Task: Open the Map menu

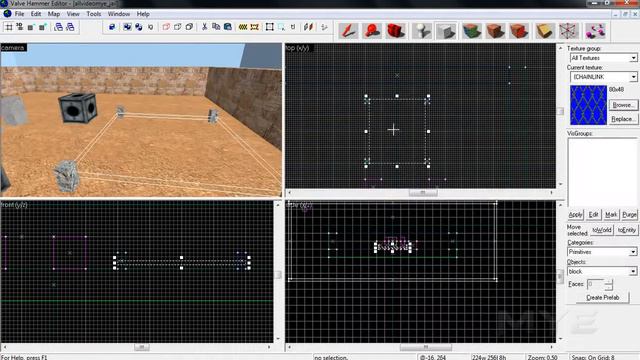Action: pos(53,14)
